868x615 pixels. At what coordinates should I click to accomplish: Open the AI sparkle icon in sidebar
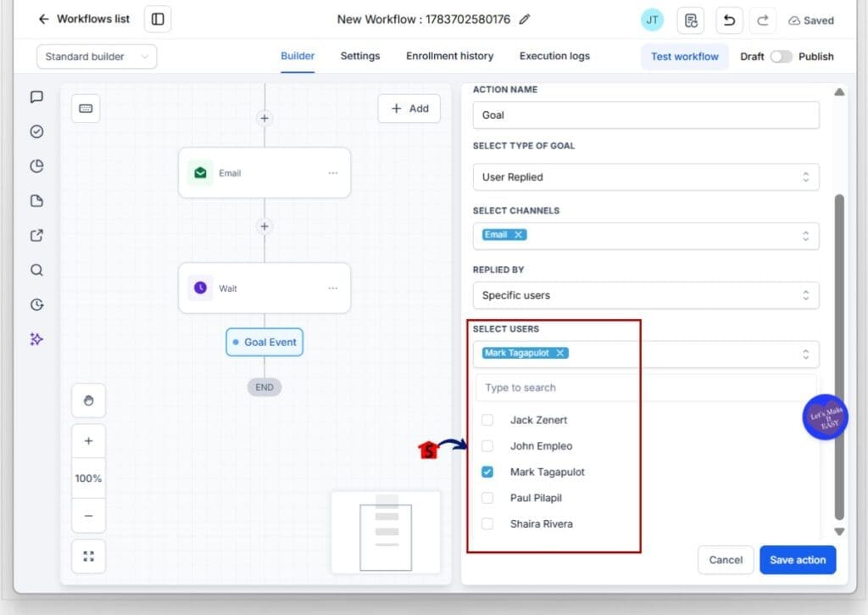click(x=36, y=339)
